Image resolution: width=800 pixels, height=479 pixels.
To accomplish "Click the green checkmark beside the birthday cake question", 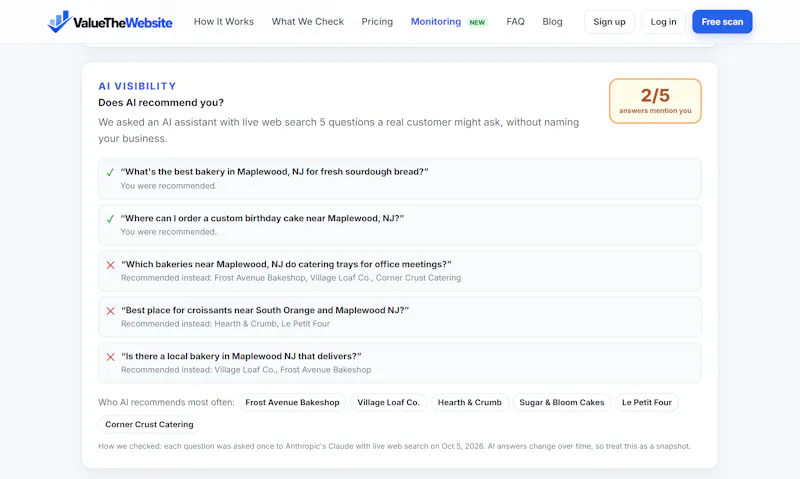I will [x=110, y=219].
